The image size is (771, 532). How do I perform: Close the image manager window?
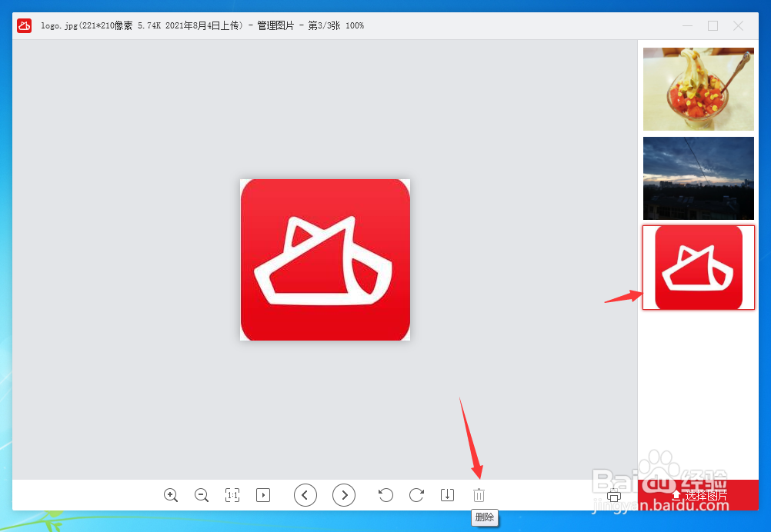738,25
